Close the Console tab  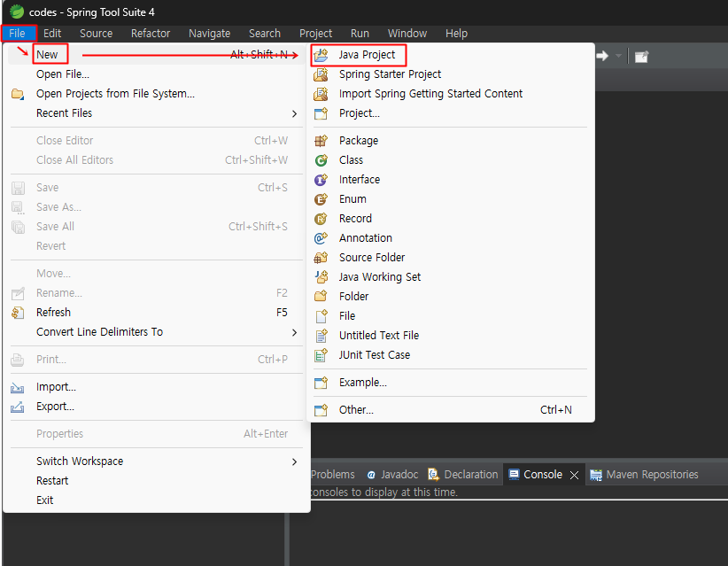coord(574,475)
